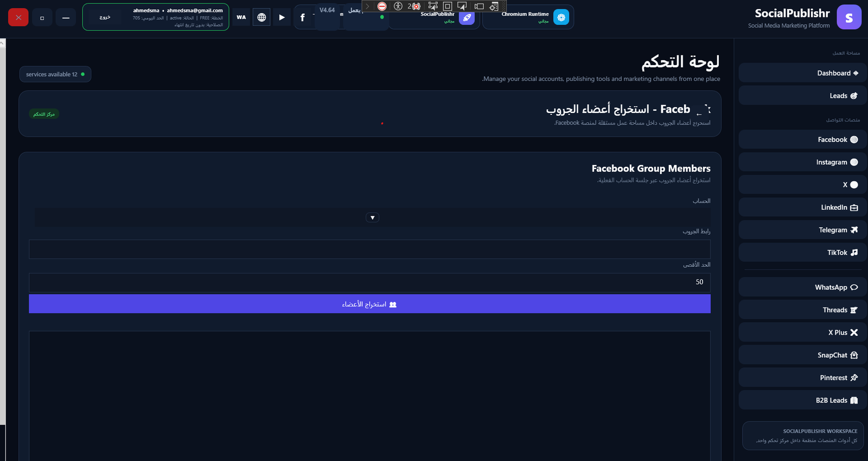The height and width of the screenshot is (461, 868).
Task: Open the الحساب account dropdown
Action: [x=372, y=217]
